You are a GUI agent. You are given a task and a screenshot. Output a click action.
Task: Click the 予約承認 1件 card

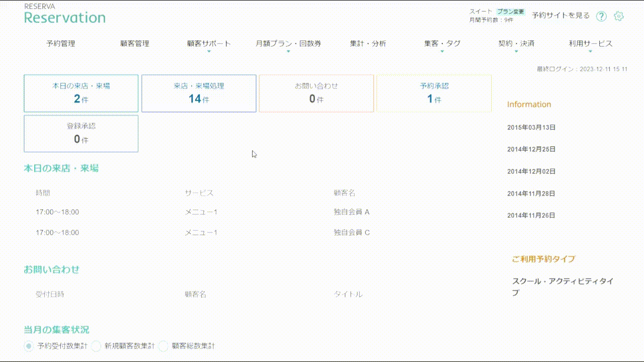pos(434,94)
